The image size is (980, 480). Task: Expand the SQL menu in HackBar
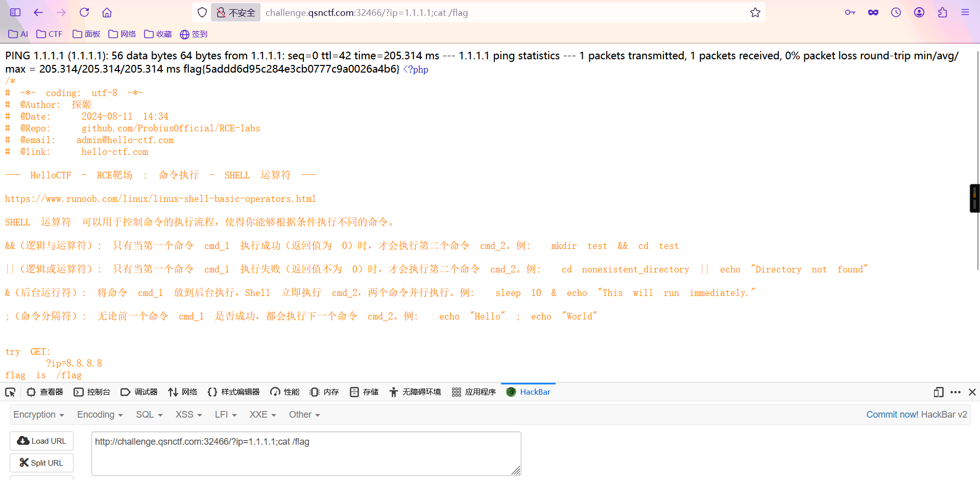tap(148, 415)
